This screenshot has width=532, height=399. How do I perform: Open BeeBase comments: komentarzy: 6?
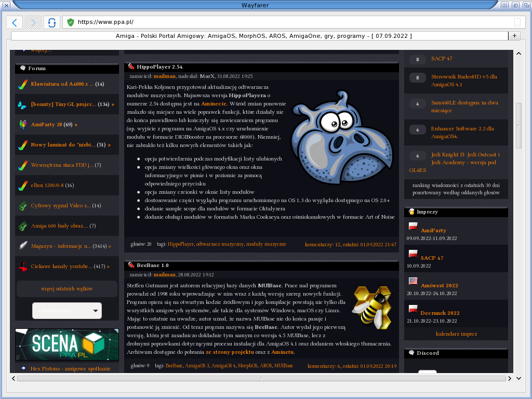(324, 366)
